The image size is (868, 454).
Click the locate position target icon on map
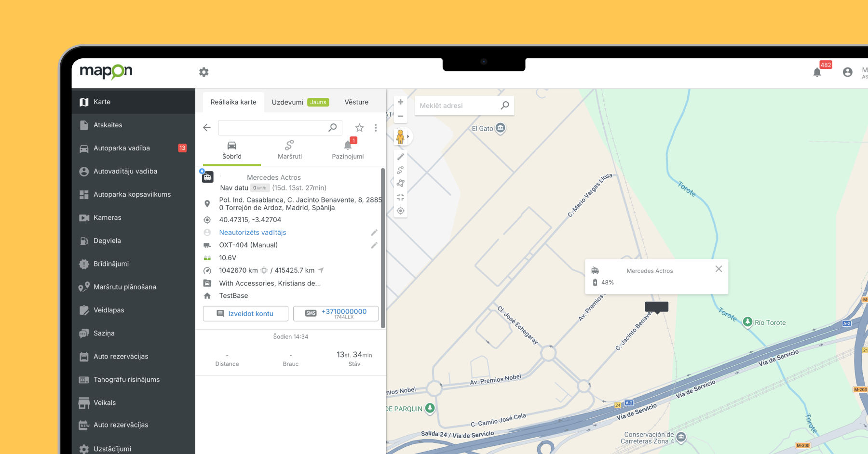point(400,211)
